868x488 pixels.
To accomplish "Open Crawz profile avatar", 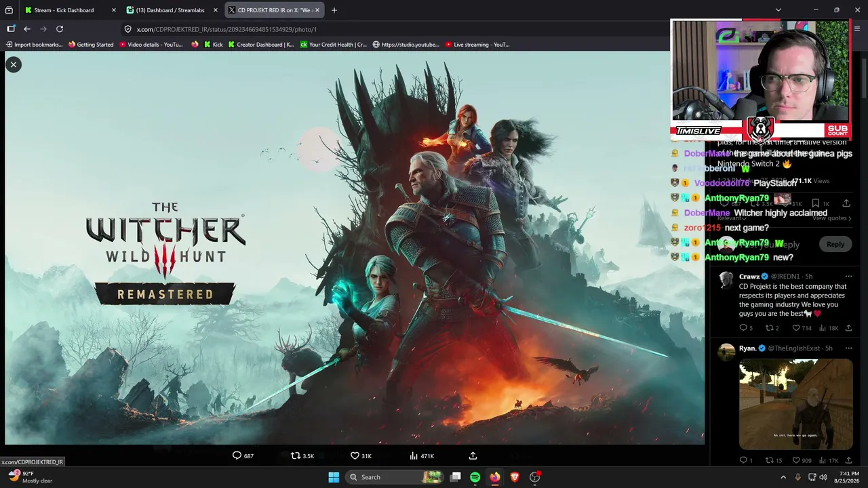I will tap(726, 279).
